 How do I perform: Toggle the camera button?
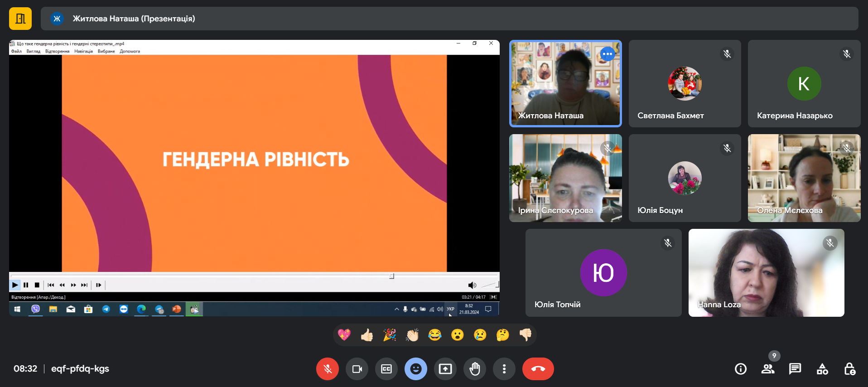[357, 369]
